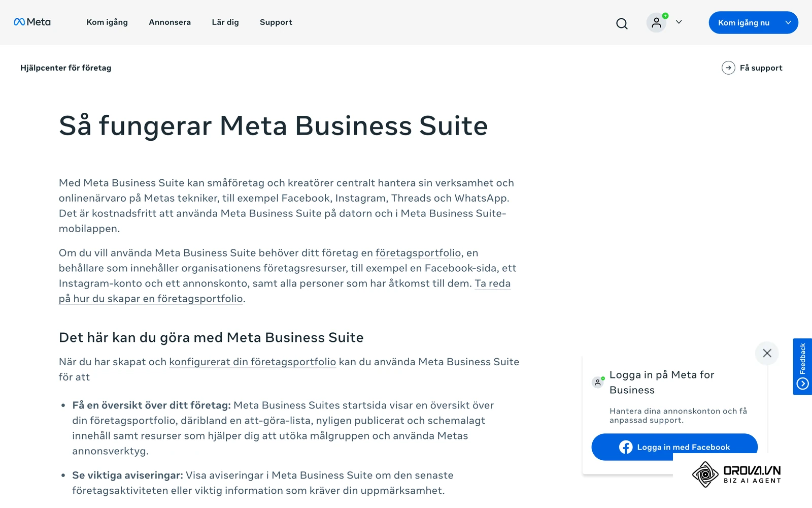Open the Meta logo home link
812x508 pixels.
click(x=32, y=22)
